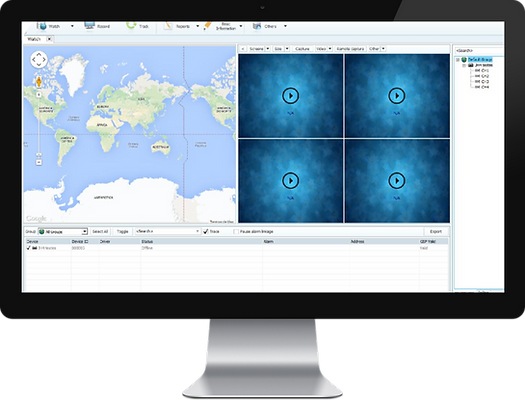Click the Alarm column header
The height and width of the screenshot is (400, 525).
306,241
